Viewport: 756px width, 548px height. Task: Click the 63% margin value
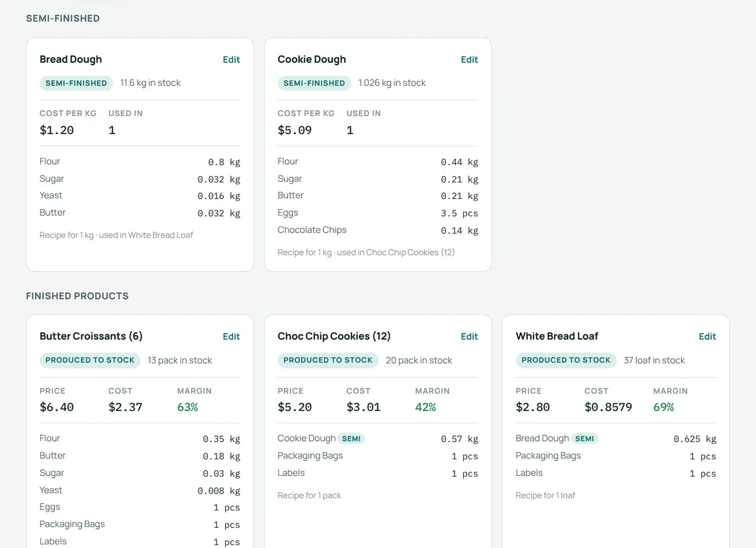pyautogui.click(x=188, y=407)
